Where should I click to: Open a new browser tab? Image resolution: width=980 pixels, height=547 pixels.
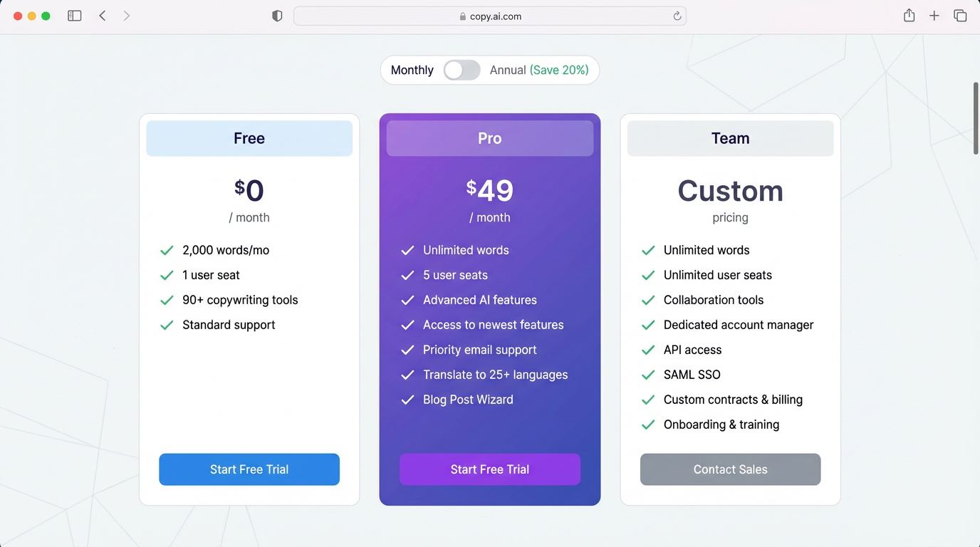(934, 15)
